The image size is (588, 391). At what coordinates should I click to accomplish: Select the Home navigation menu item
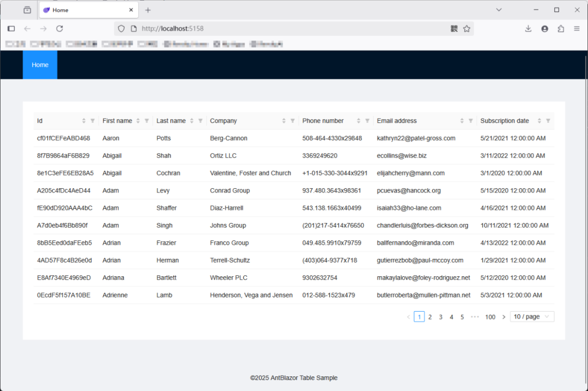tap(40, 65)
